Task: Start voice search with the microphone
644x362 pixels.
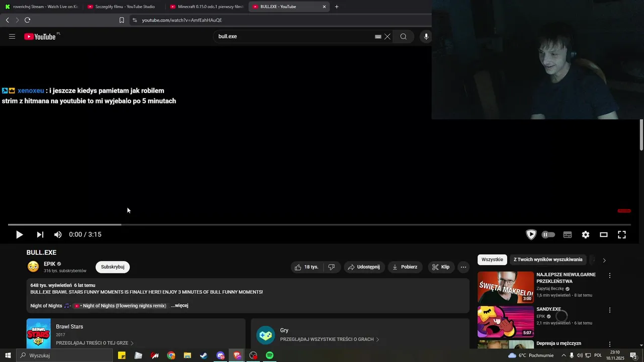Action: [426, 36]
